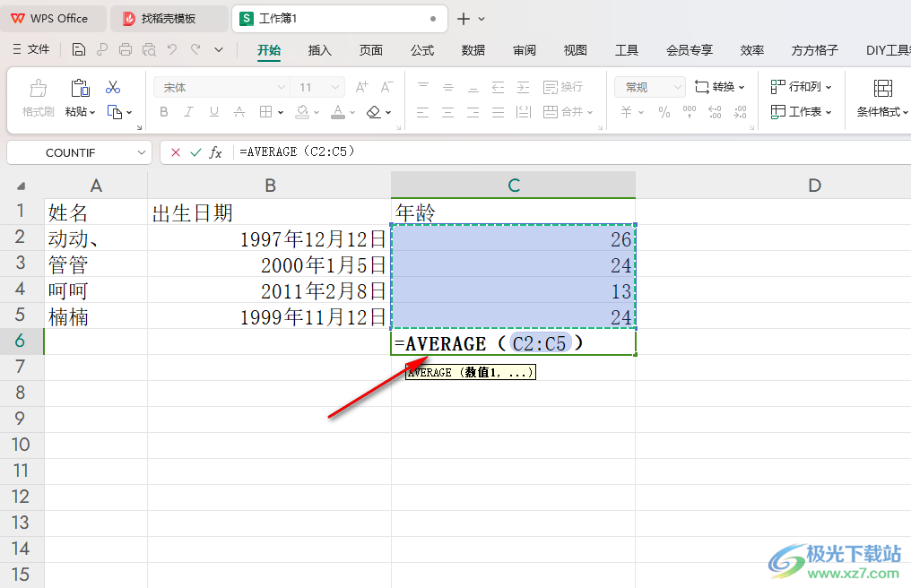Switch to the 公式 ribbon tab

[x=422, y=50]
